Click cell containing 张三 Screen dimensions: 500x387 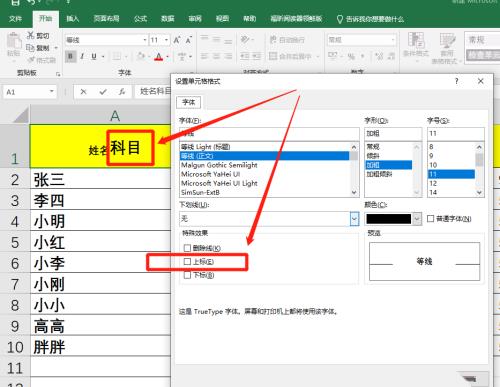point(100,179)
